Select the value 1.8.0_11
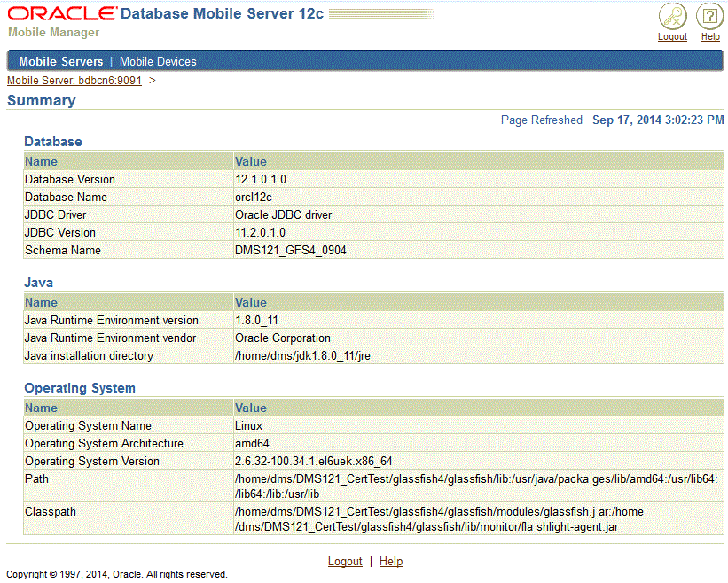The image size is (728, 583). tap(257, 321)
